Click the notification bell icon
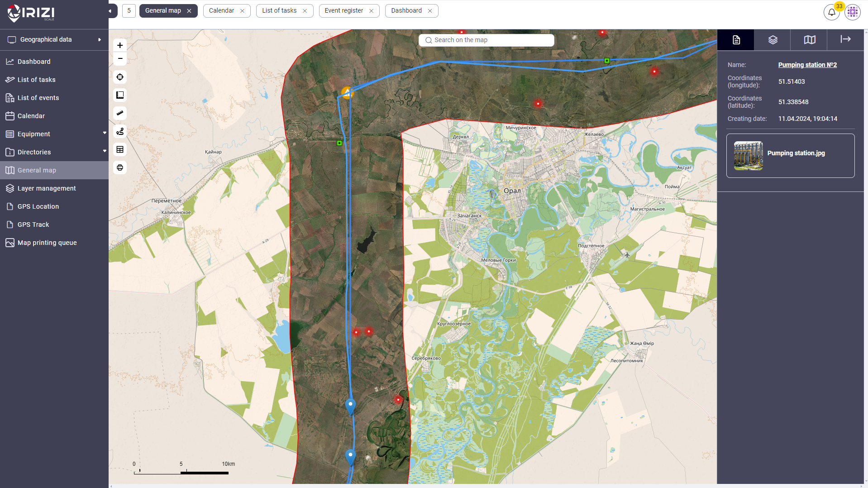The height and width of the screenshot is (488, 868). [x=831, y=12]
